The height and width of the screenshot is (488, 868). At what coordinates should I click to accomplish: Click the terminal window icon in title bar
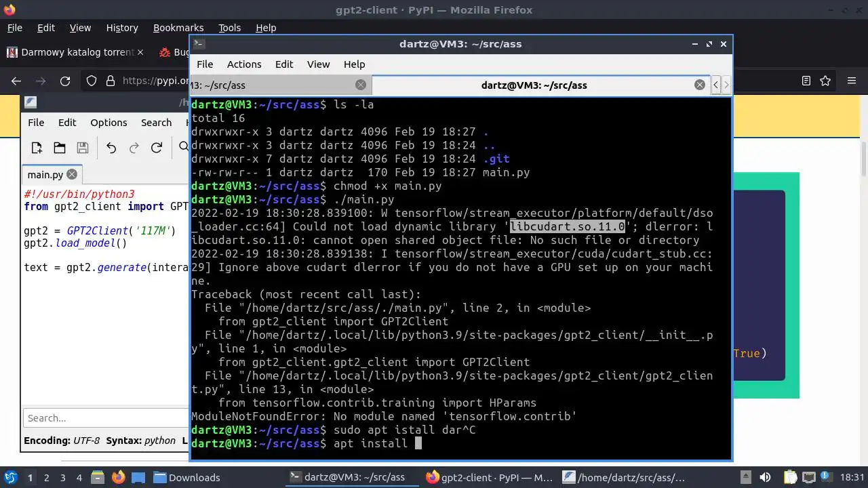199,43
